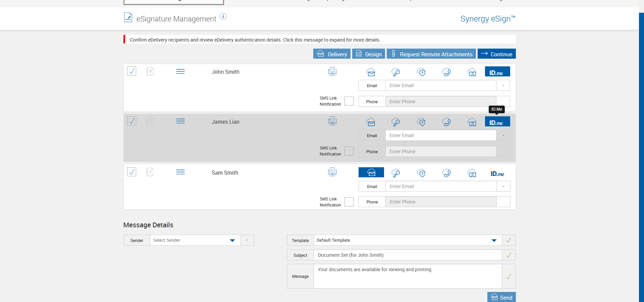Expand the Default Template dropdown
644x302 pixels.
click(407, 240)
